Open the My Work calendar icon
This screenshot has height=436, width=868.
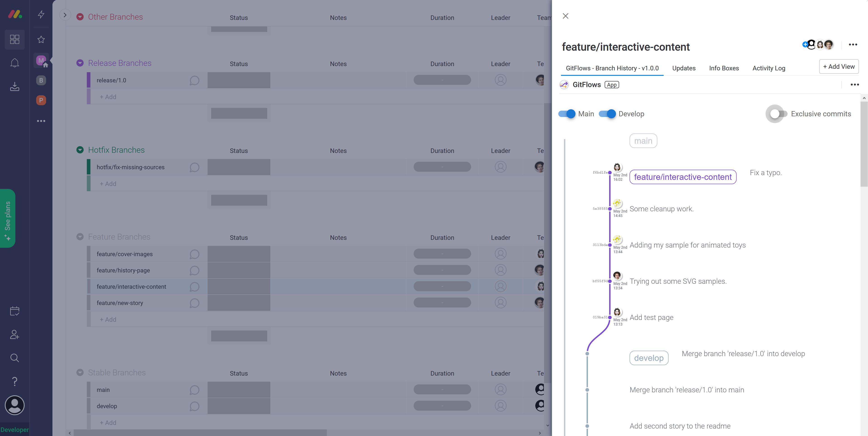click(14, 311)
